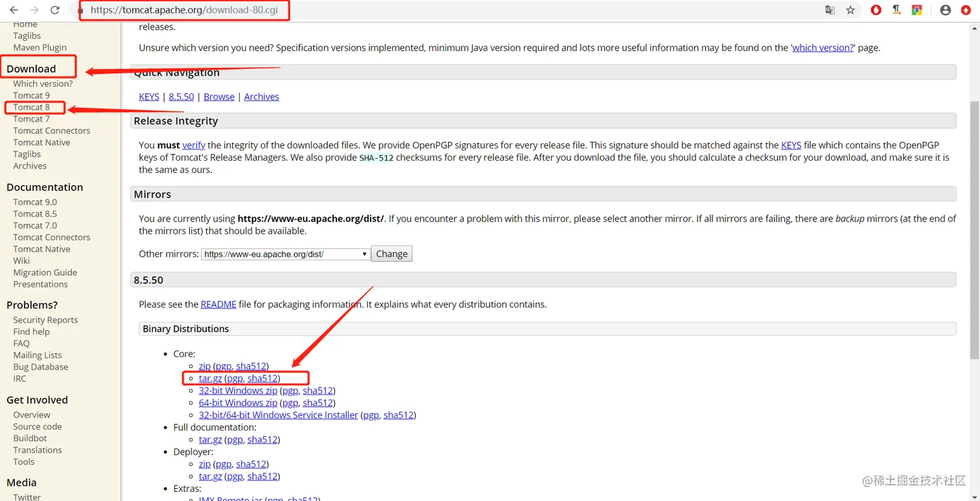Open Bug Database in the sidebar

[x=40, y=367]
